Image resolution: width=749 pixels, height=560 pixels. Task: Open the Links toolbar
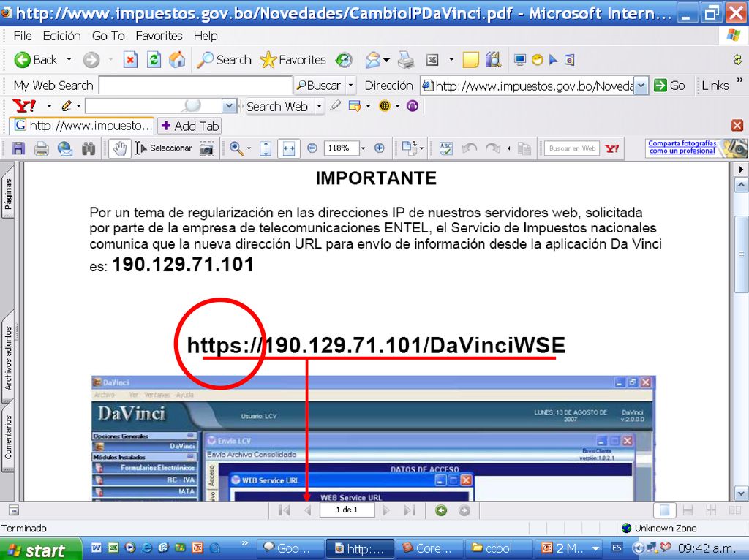tap(715, 86)
